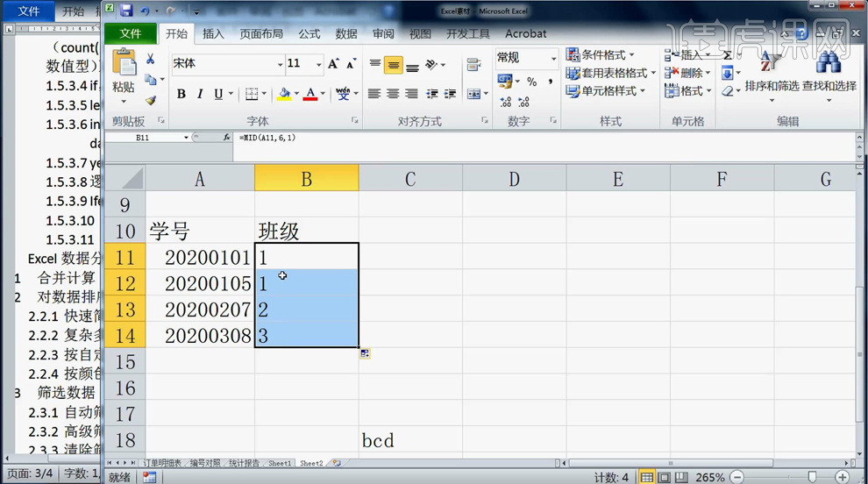The image size is (868, 484).
Task: Click Increase Decimal icon
Action: coord(505,102)
